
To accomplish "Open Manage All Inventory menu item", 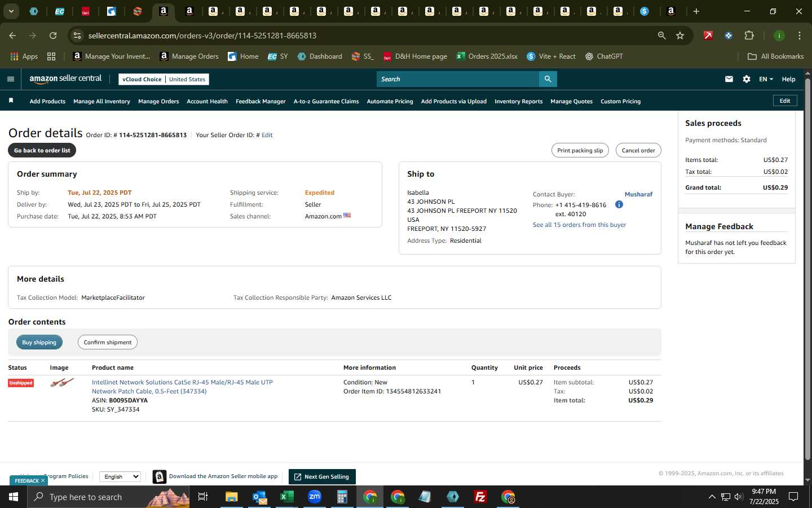I will pyautogui.click(x=101, y=102).
